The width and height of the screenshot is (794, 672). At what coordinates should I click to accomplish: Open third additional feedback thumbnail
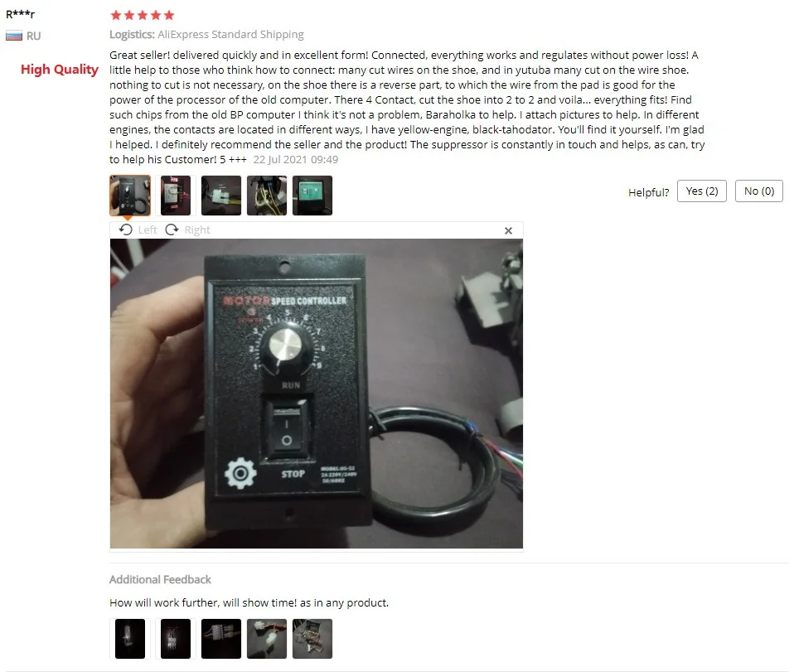(221, 639)
